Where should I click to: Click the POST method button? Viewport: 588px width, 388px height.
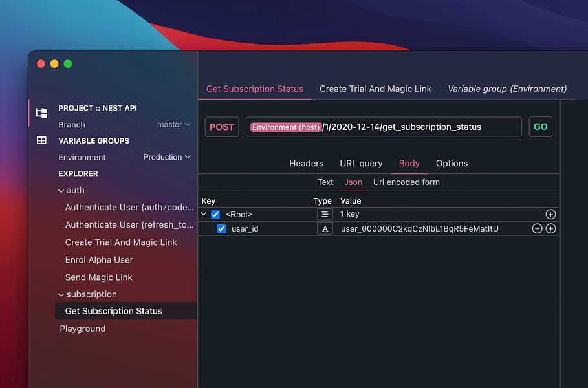[222, 127]
